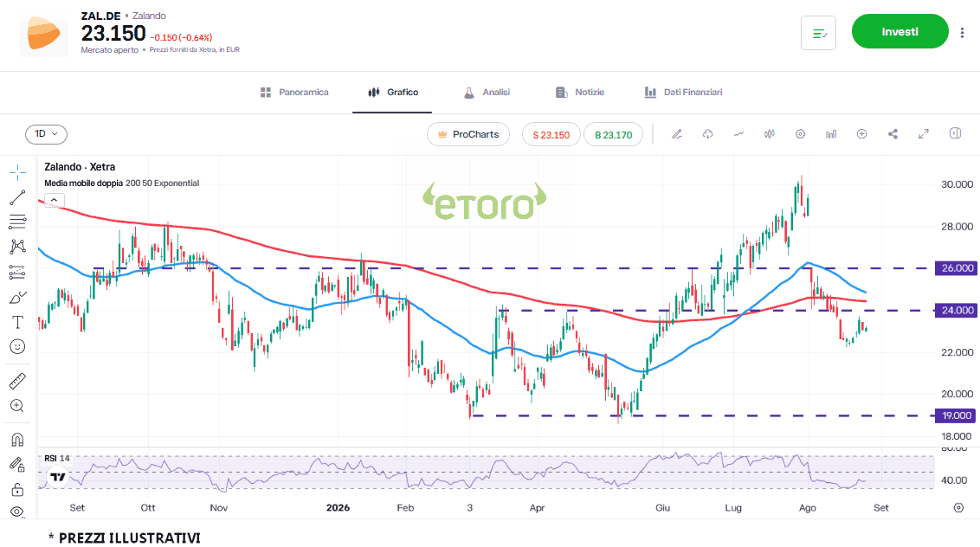The image size is (980, 547).
Task: Switch to the Panoramica tab
Action: [294, 92]
